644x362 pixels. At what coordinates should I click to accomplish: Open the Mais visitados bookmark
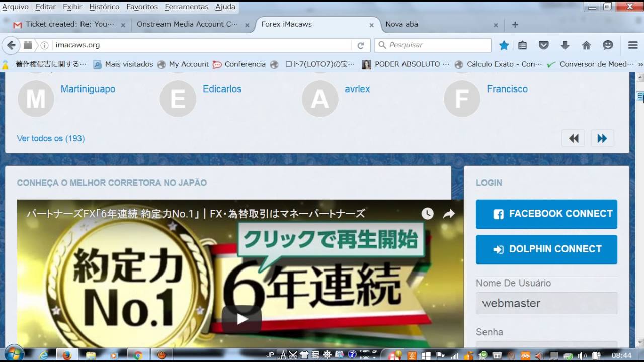pyautogui.click(x=123, y=64)
